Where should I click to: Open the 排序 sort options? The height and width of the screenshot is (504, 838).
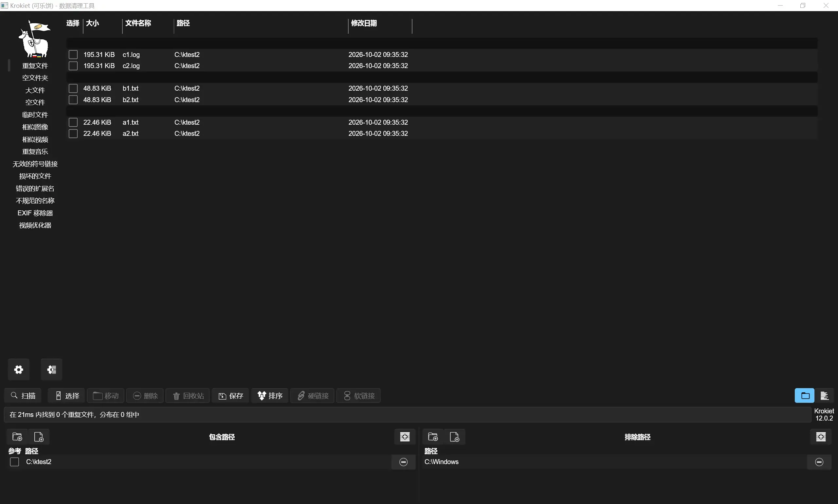270,396
